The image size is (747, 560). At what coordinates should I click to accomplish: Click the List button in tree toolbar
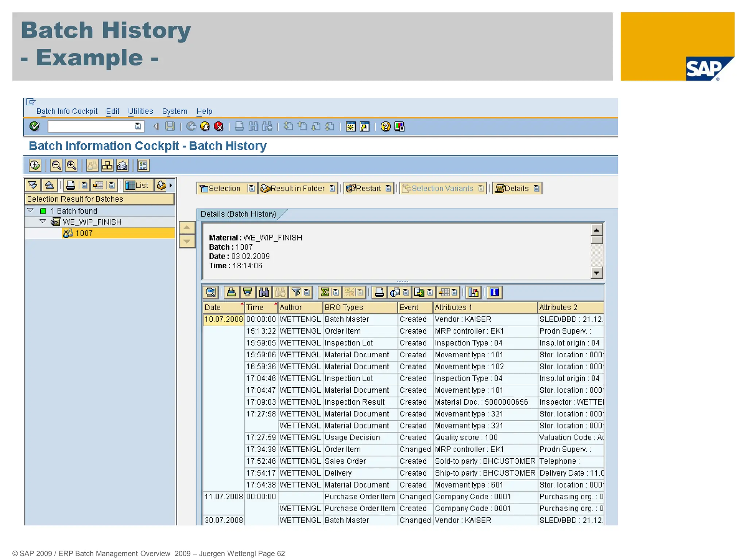138,185
